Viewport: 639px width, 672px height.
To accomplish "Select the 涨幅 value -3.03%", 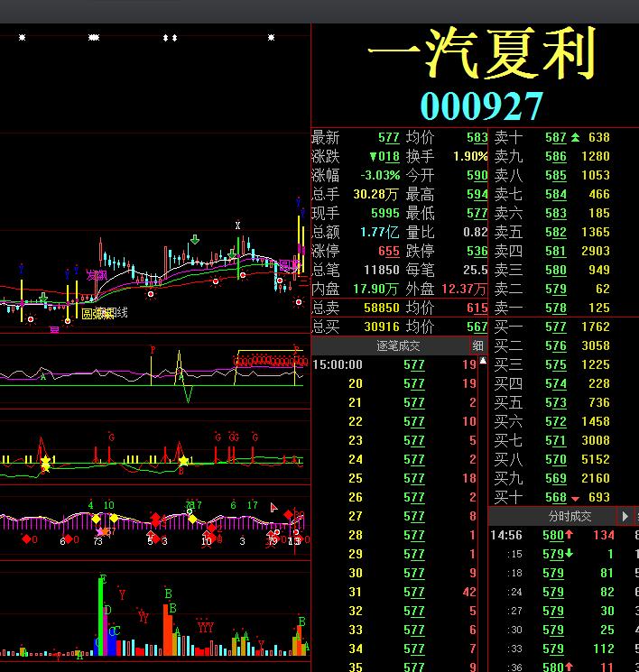I will click(x=380, y=175).
